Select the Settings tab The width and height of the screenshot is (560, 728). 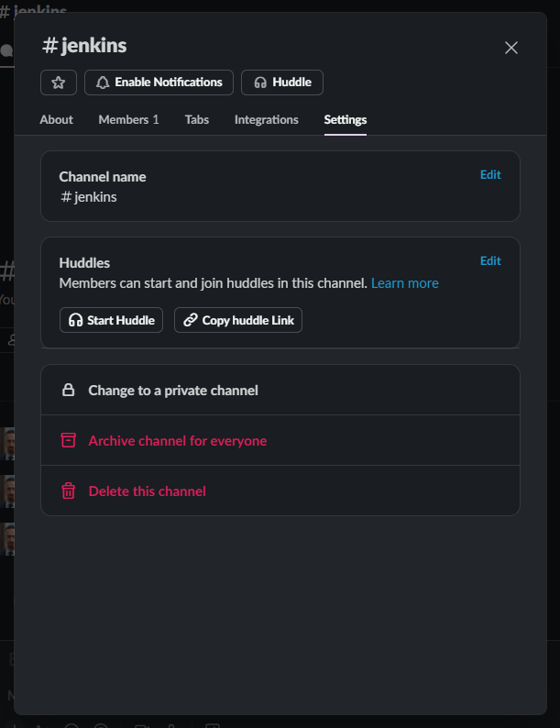[x=346, y=120]
